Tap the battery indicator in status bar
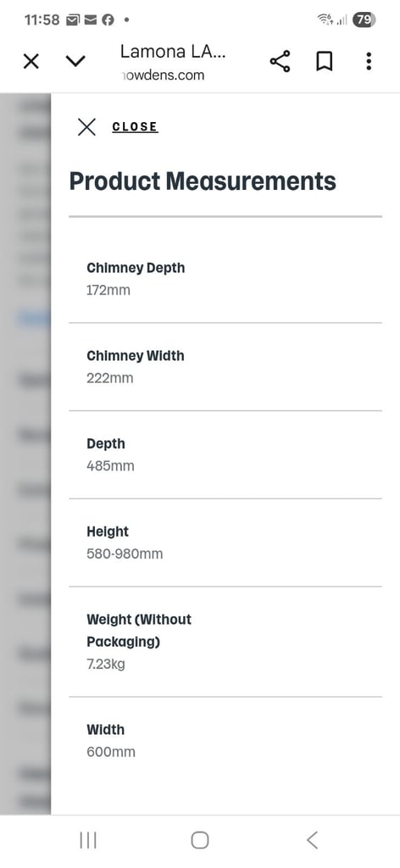The height and width of the screenshot is (868, 400). coord(364,20)
